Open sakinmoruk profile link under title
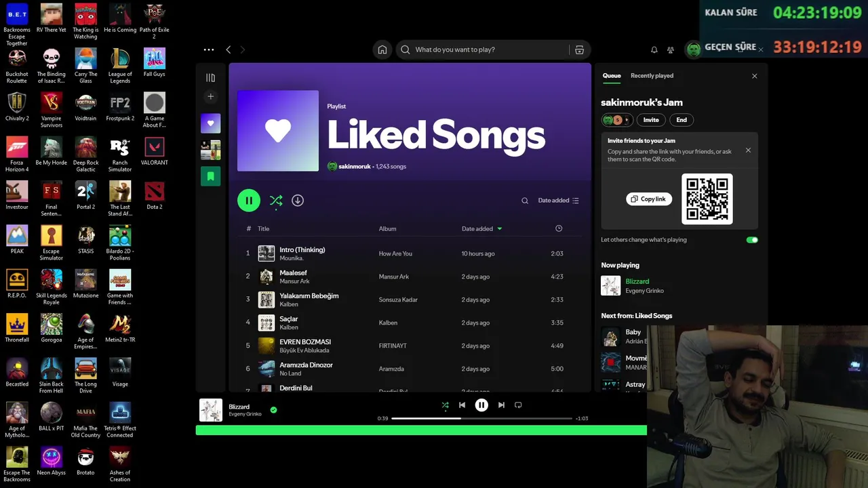Image resolution: width=868 pixels, height=488 pixels. coord(354,166)
